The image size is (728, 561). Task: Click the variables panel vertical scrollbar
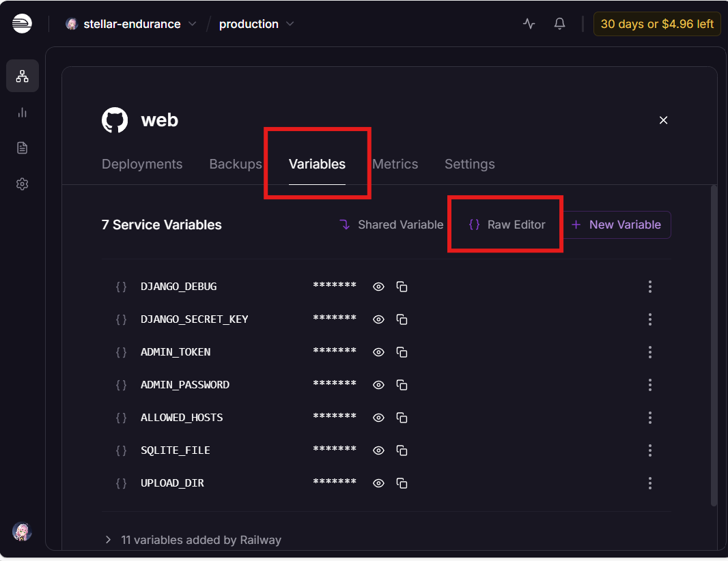pos(714,346)
